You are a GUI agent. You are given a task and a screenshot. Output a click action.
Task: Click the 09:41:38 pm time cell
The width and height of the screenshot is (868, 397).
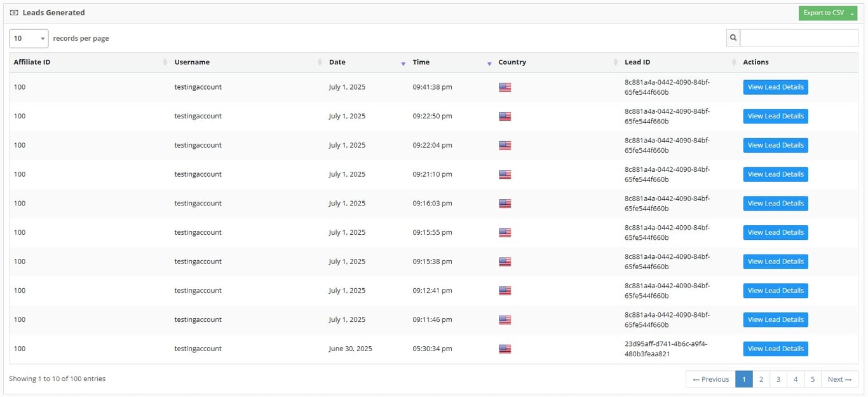pyautogui.click(x=432, y=87)
